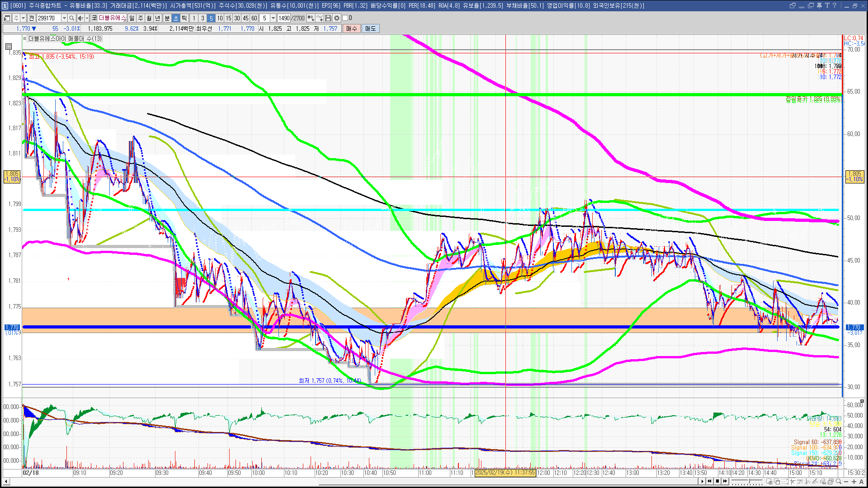Image resolution: width=868 pixels, height=488 pixels.
Task: Click the bottom magnifier zoom icon
Action: [x=839, y=482]
